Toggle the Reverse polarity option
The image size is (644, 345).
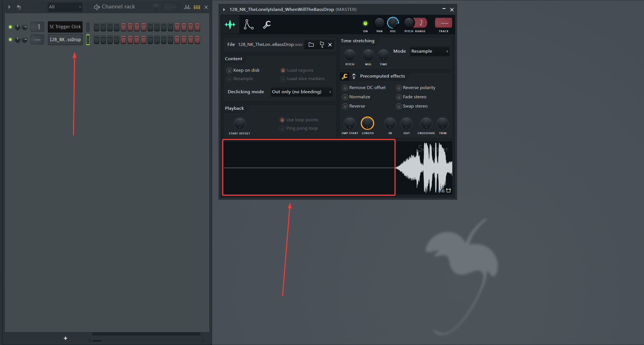coord(399,87)
